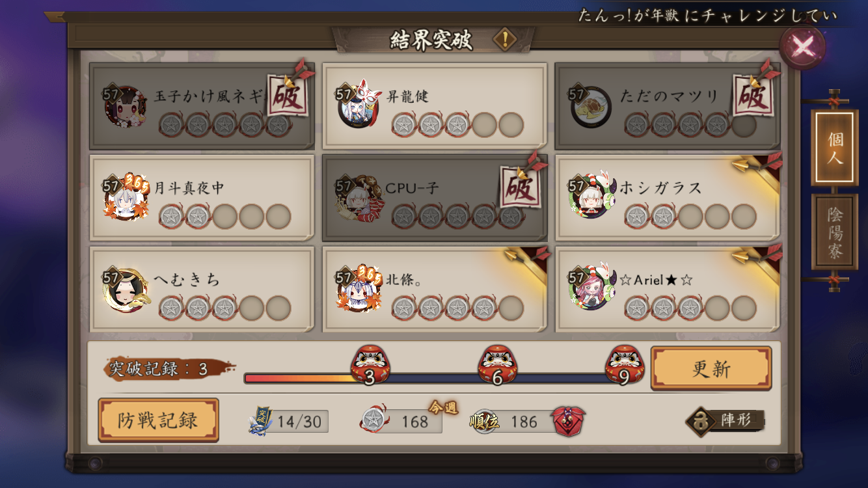
Task: Click the 突破記録 progress bar
Action: (435, 378)
